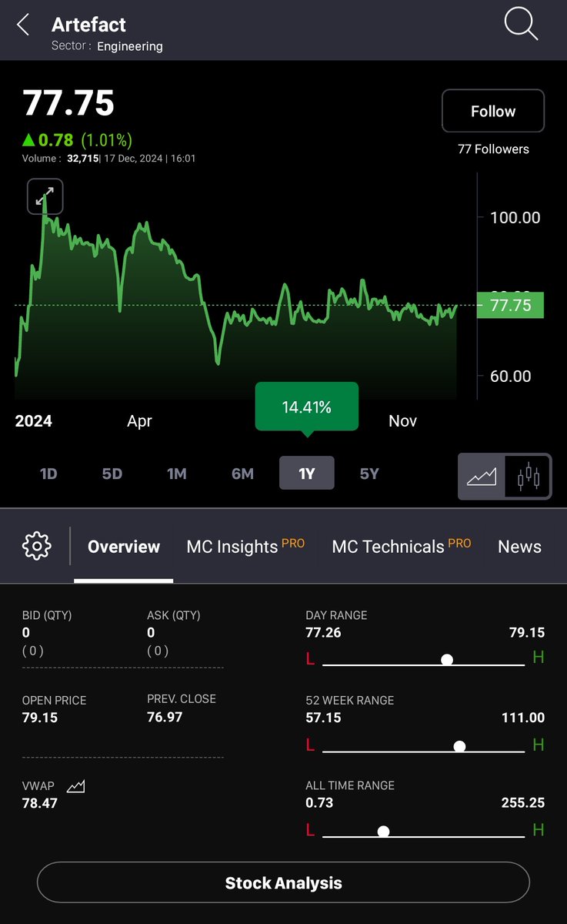Select the 5D chart period
Viewport: 567px width, 924px height.
112,474
